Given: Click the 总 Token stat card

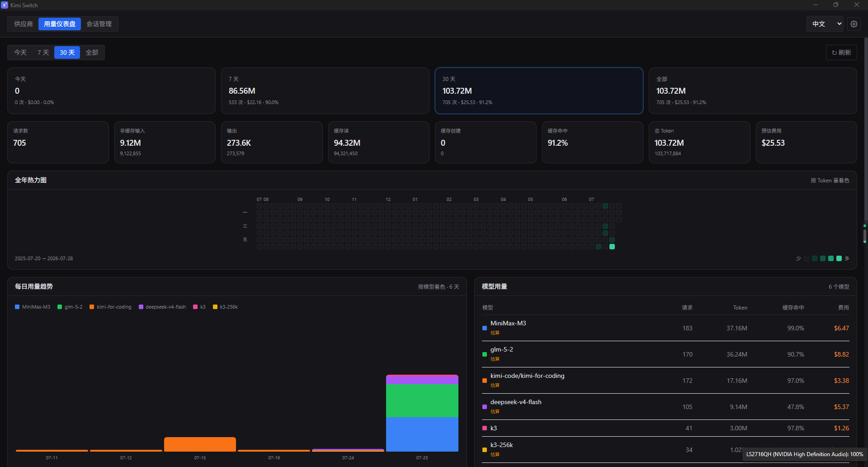Looking at the screenshot, I should pos(699,142).
